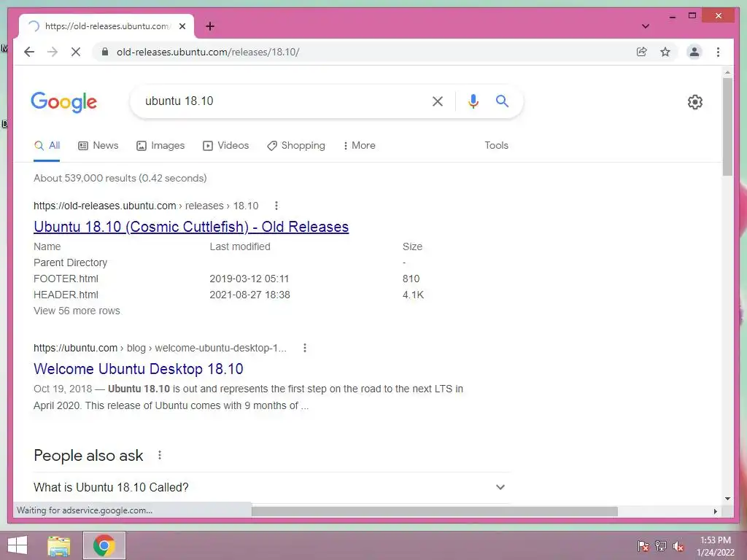The image size is (747, 560).
Task: Stop page loading with the X button
Action: point(76,52)
